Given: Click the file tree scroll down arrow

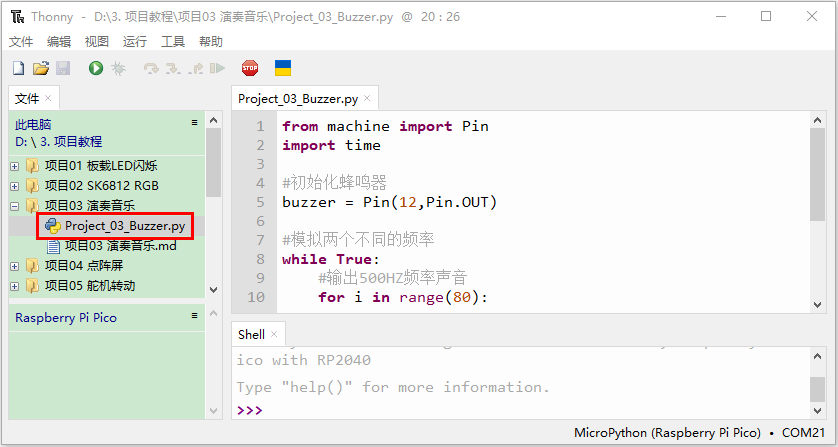Looking at the screenshot, I should point(213,290).
